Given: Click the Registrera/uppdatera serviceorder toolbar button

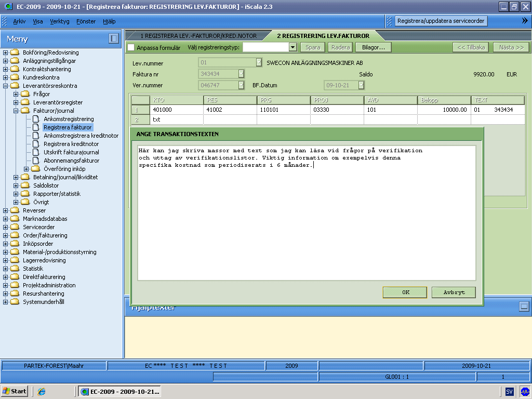Looking at the screenshot, I should [441, 21].
